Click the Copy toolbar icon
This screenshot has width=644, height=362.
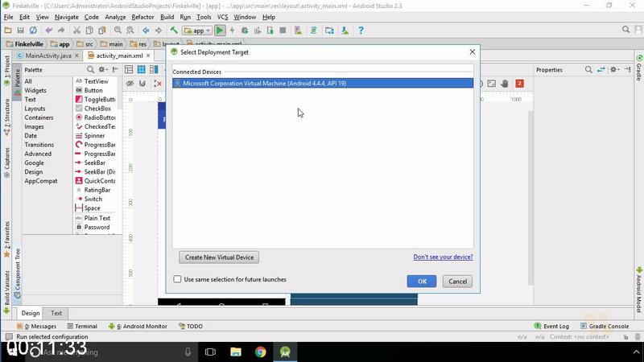click(89, 31)
